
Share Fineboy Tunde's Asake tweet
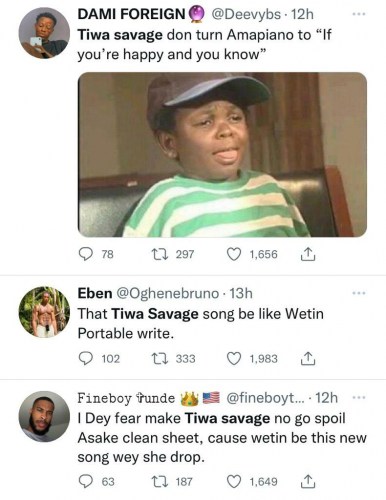308,482
